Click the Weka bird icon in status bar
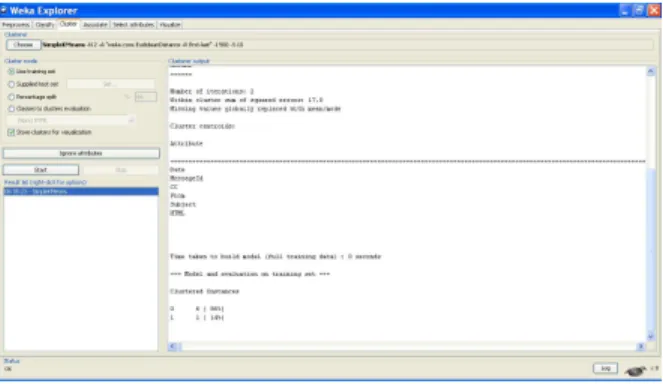Viewport: 663px width, 384px height. [x=635, y=371]
